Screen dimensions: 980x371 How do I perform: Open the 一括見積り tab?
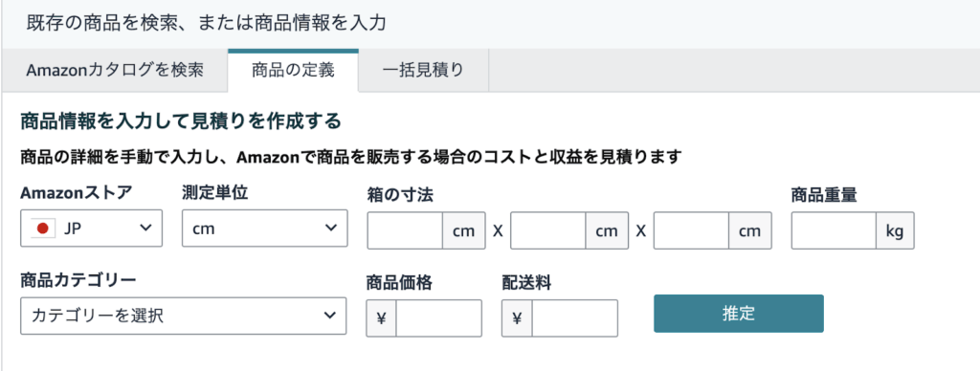(423, 70)
